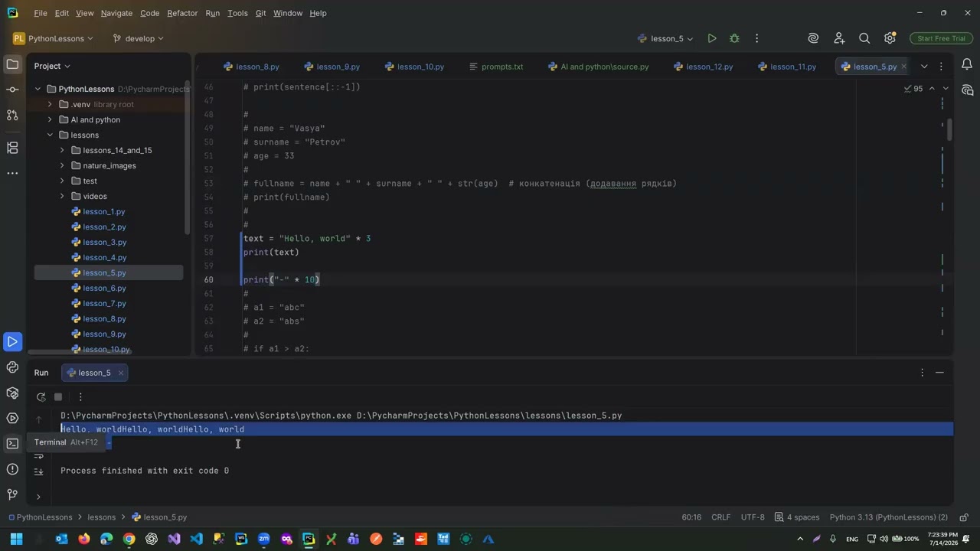Collapse the lessons folder
Viewport: 980px width, 551px height.
click(50, 135)
